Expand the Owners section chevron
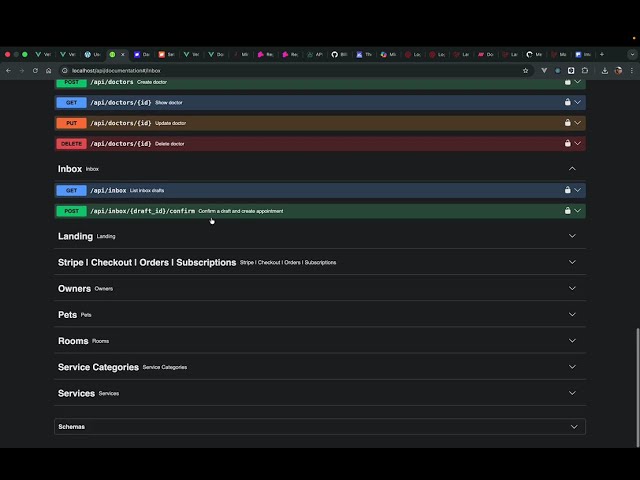640x480 pixels. [572, 288]
